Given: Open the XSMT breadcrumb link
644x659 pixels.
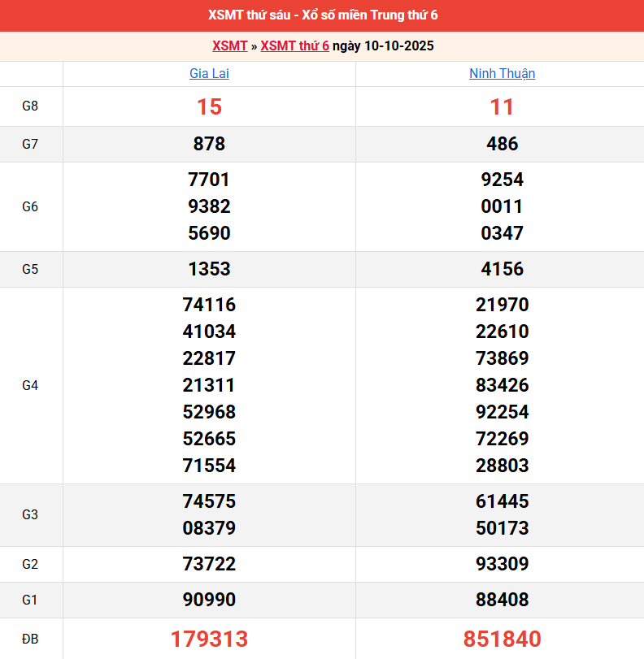Looking at the screenshot, I should 229,46.
